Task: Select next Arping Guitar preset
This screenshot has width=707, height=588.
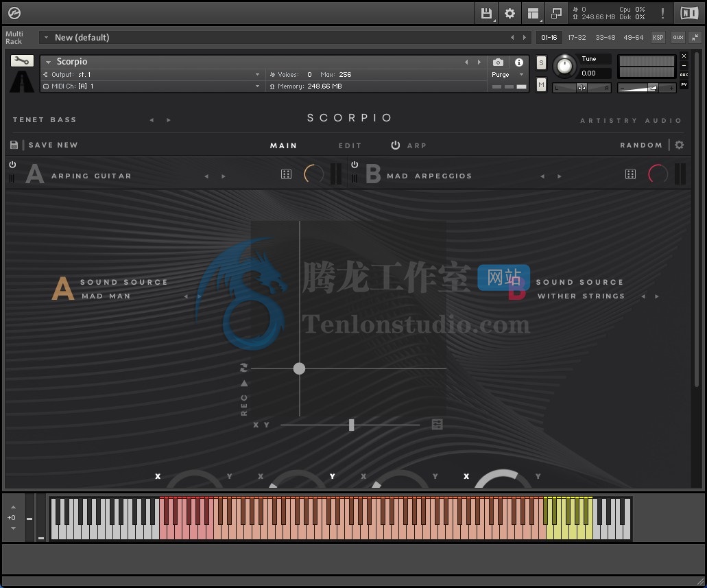Action: (x=224, y=176)
